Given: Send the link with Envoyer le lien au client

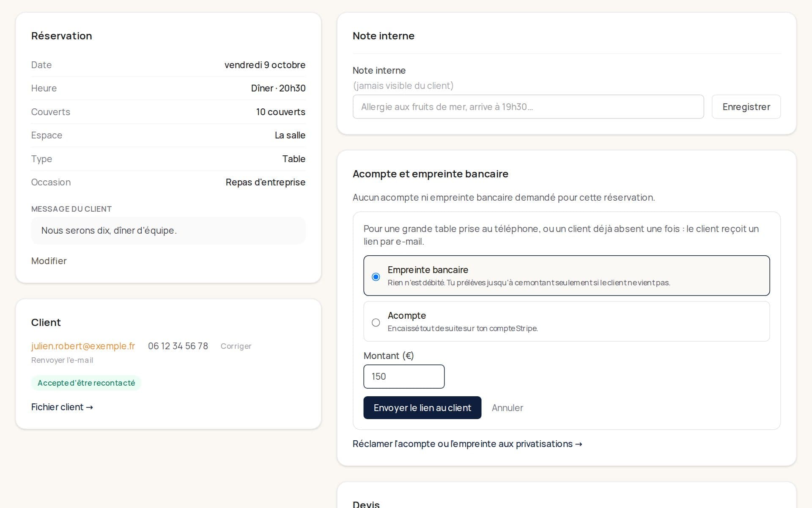Looking at the screenshot, I should (x=422, y=408).
